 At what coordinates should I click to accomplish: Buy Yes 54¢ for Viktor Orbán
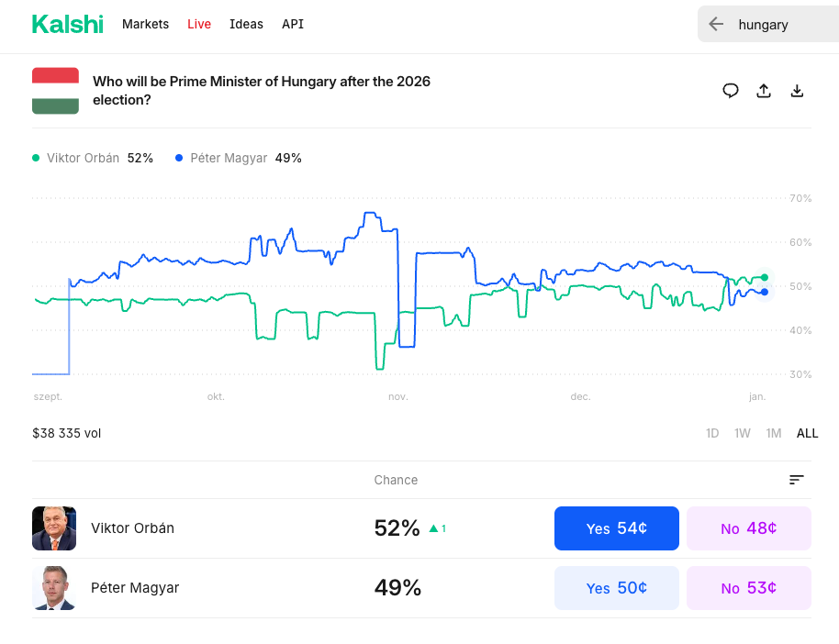click(616, 528)
